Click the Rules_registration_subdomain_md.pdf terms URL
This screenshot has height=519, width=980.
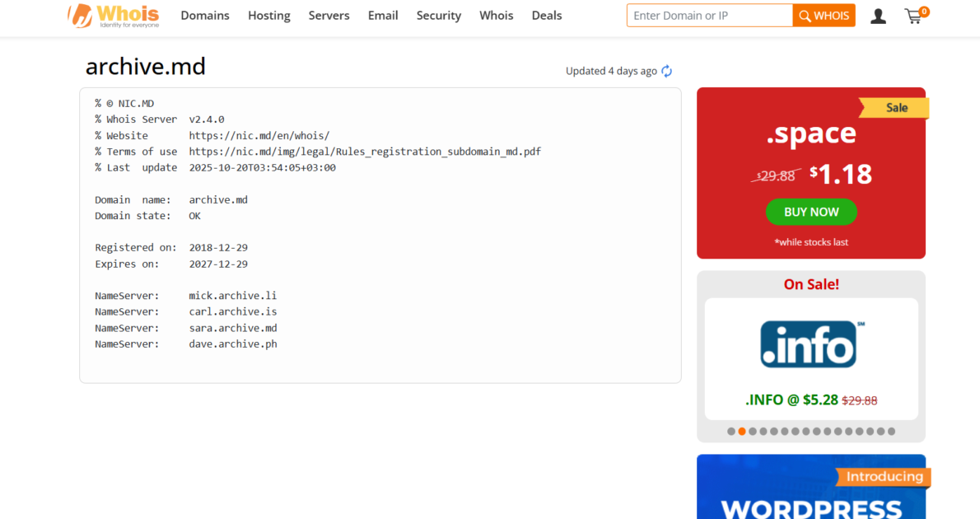coord(365,152)
